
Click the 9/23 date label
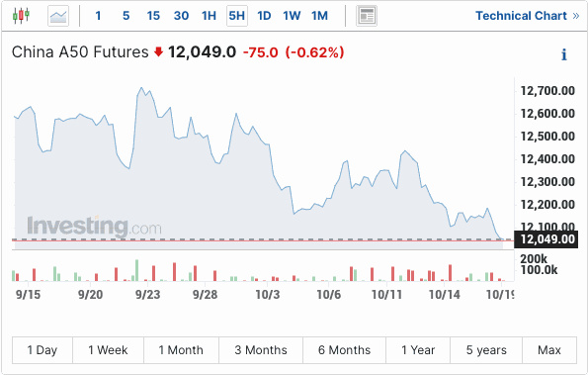click(x=148, y=295)
